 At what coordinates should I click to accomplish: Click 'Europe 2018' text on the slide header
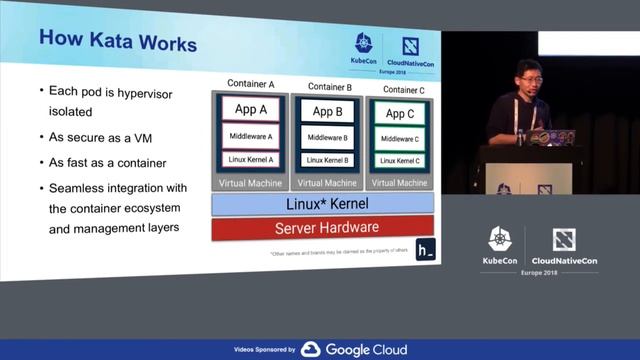click(x=392, y=72)
